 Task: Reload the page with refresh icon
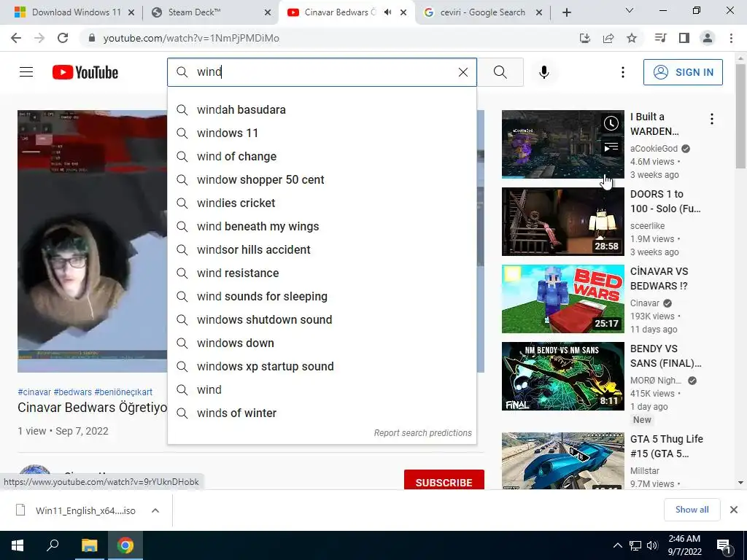point(63,38)
